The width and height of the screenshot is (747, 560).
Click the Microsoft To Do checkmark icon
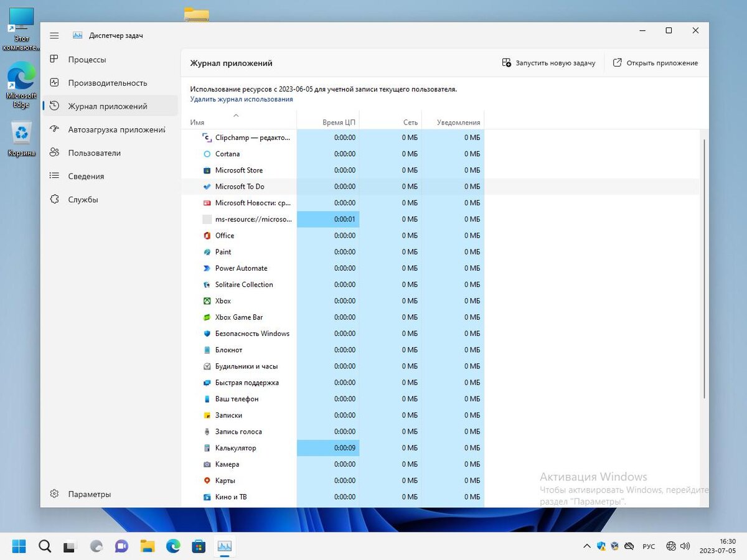207,187
